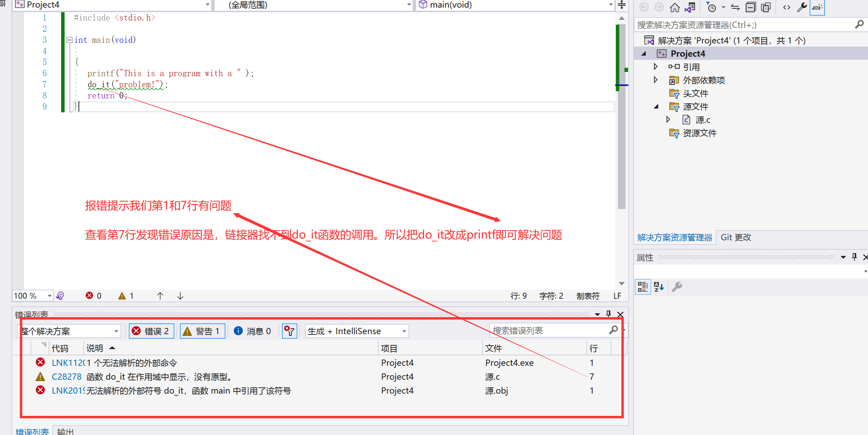The height and width of the screenshot is (435, 868).
Task: Toggle the Messages 0 filter button
Action: 252,331
